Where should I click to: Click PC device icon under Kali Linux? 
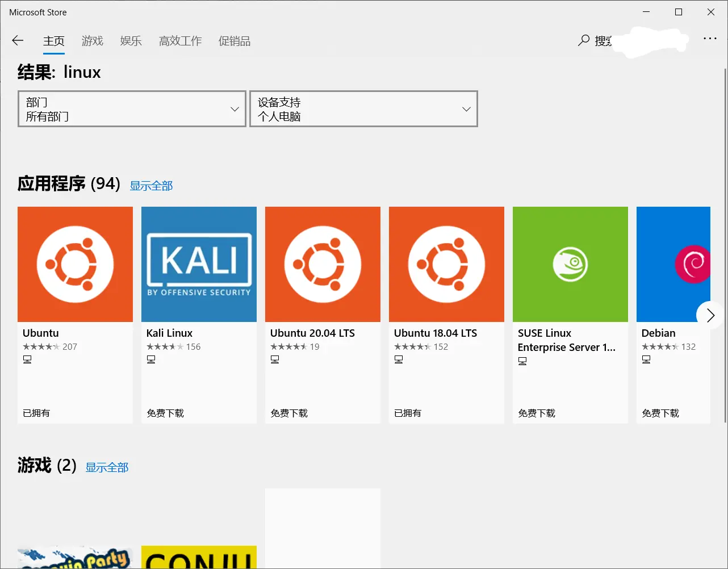[151, 359]
